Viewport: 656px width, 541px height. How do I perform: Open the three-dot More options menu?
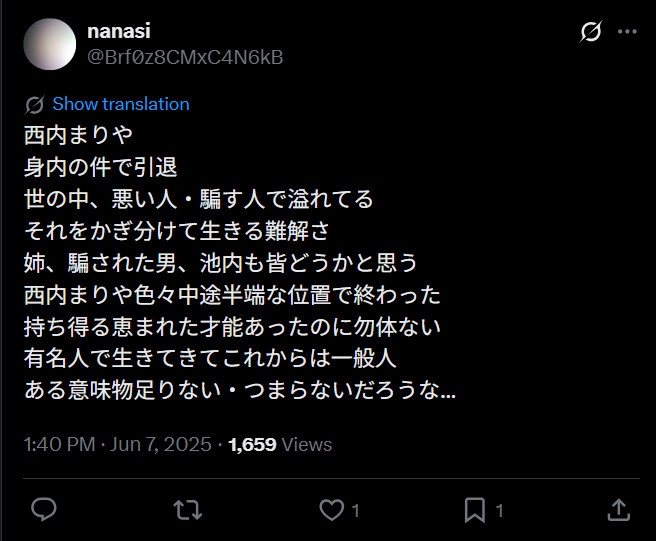click(x=627, y=32)
